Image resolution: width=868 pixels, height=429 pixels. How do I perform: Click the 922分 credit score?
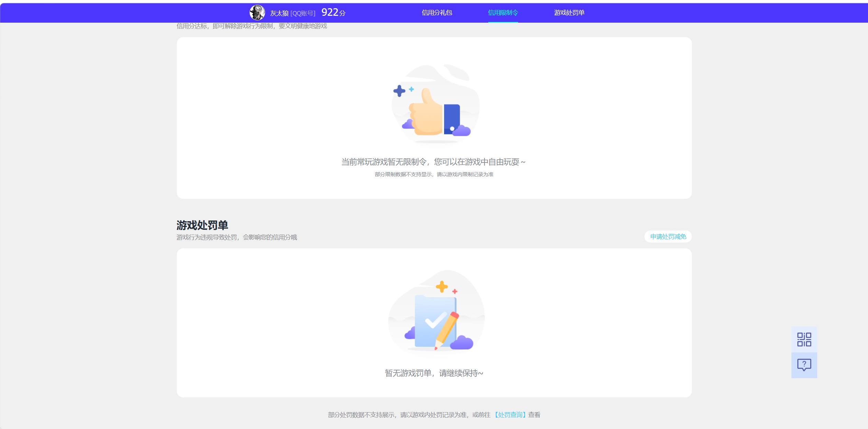pyautogui.click(x=333, y=13)
